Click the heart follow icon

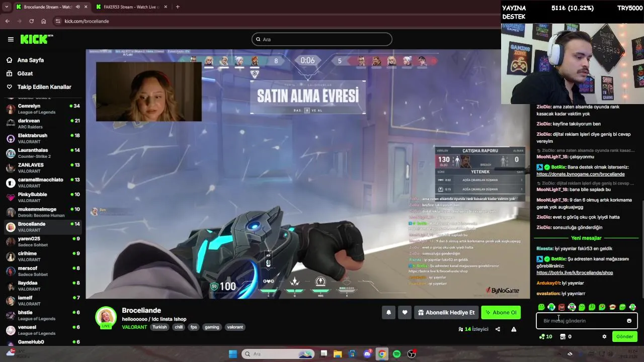click(x=405, y=312)
